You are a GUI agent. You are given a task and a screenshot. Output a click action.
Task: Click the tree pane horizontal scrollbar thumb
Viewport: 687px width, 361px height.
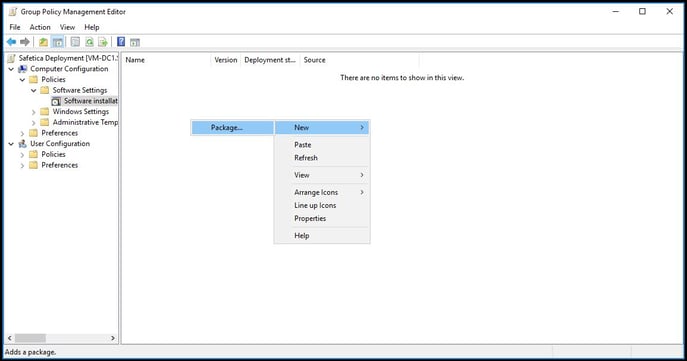30,338
